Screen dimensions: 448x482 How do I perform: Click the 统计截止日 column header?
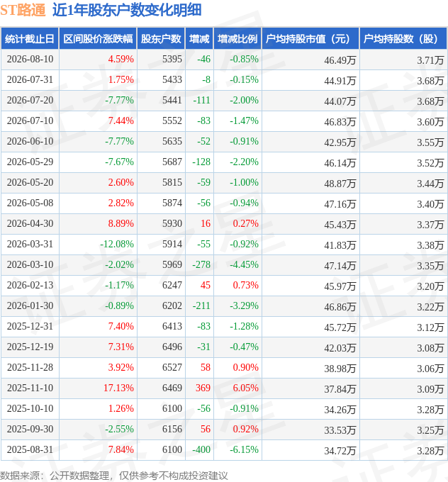30,39
